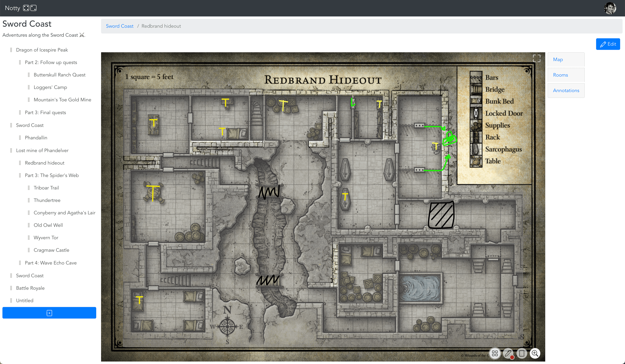Click the grip handle beside Loggers' Camp
The width and height of the screenshot is (625, 364).
pos(28,87)
